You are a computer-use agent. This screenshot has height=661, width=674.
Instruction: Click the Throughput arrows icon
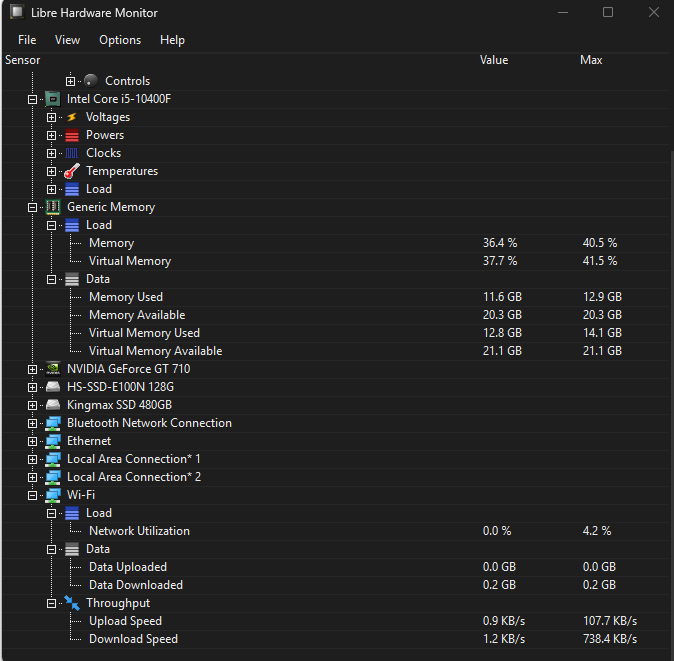coord(72,603)
